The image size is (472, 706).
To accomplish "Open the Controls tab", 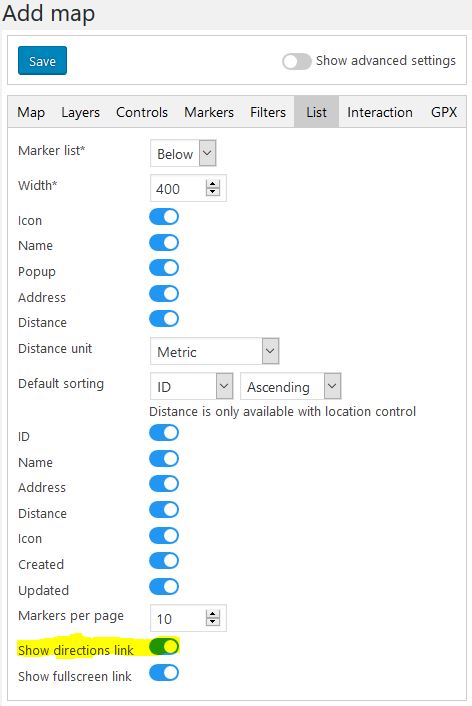I will pyautogui.click(x=142, y=112).
